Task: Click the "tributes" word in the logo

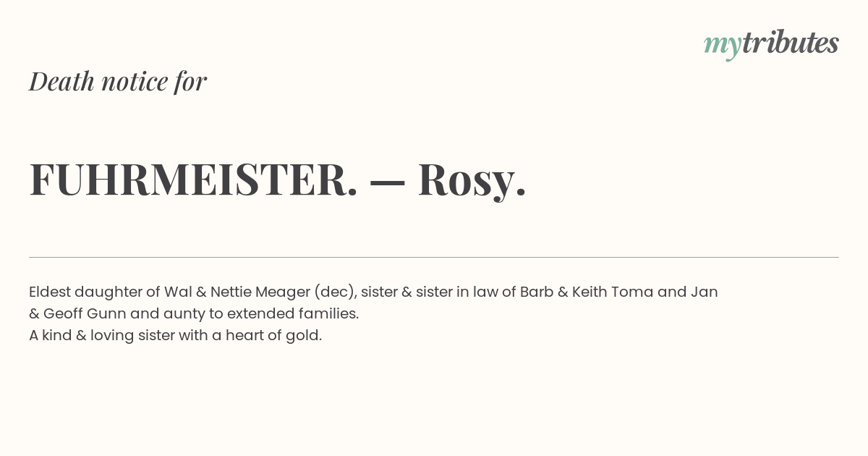Action: tap(791, 43)
